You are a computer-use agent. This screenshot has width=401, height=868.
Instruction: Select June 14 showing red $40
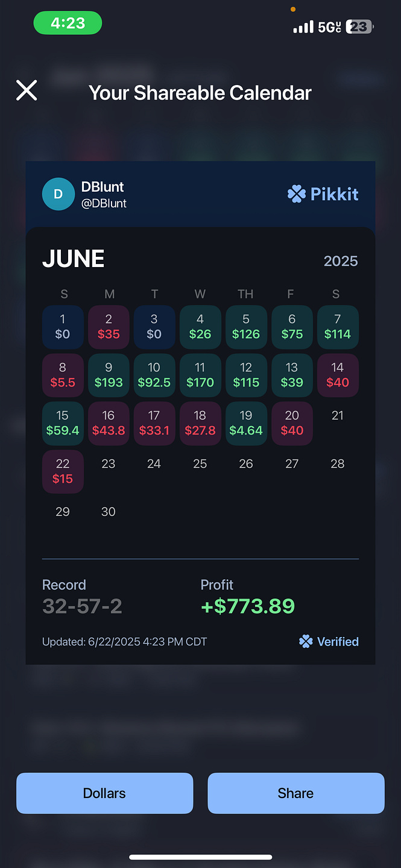(338, 375)
